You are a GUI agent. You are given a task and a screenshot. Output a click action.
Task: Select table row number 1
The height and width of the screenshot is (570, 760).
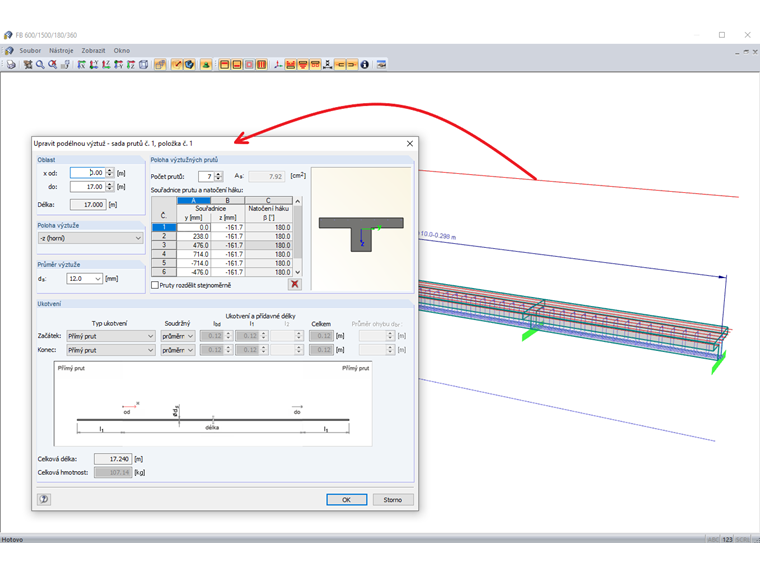point(164,227)
